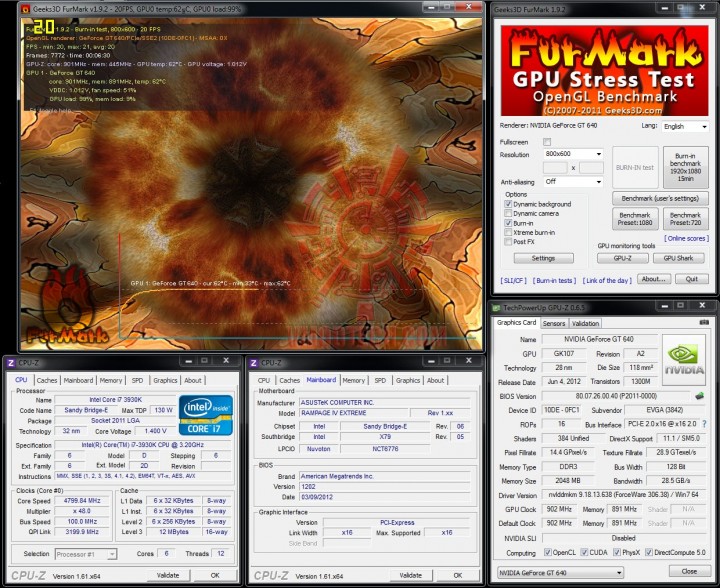
Task: Click the ASUSTeK COMPUTER INC. manufacturer field
Action: pyautogui.click(x=385, y=403)
